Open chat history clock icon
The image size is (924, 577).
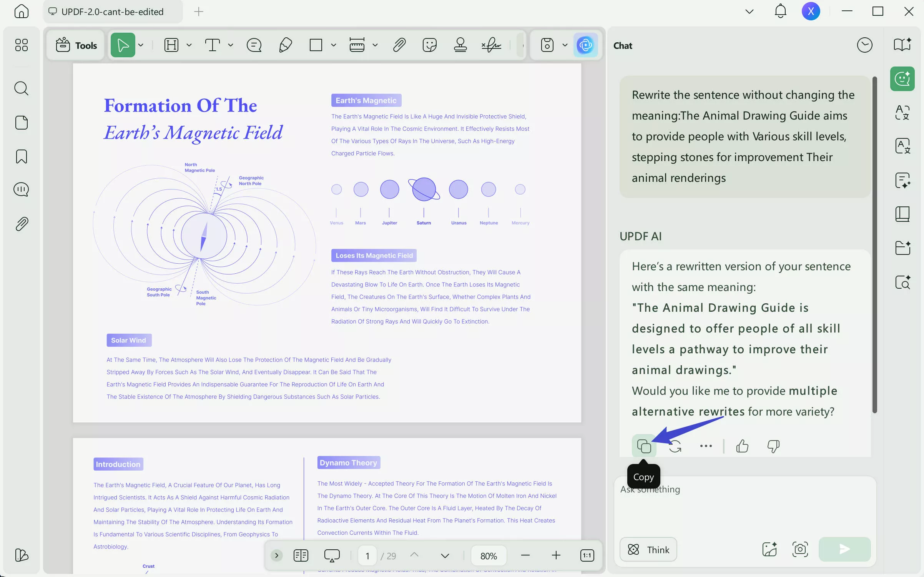click(864, 45)
